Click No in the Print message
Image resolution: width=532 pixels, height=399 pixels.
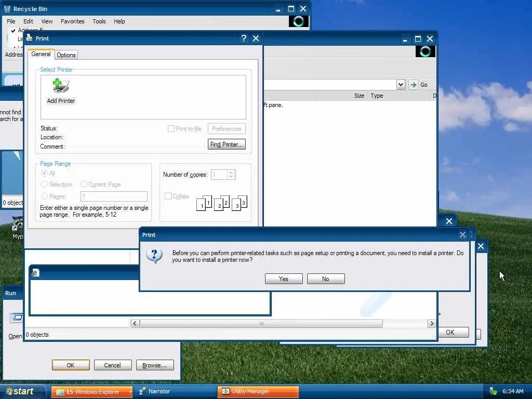tap(326, 279)
